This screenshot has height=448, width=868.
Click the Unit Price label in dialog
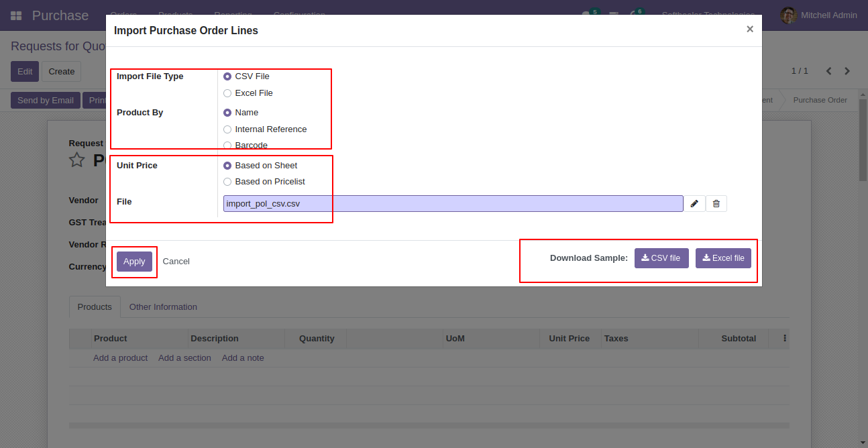(137, 166)
